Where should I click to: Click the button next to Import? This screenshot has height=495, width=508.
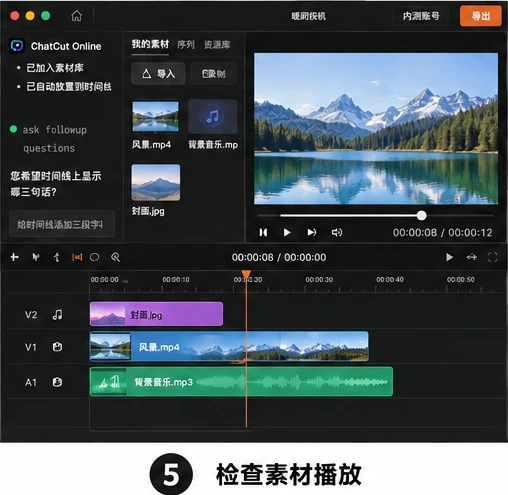pyautogui.click(x=213, y=73)
